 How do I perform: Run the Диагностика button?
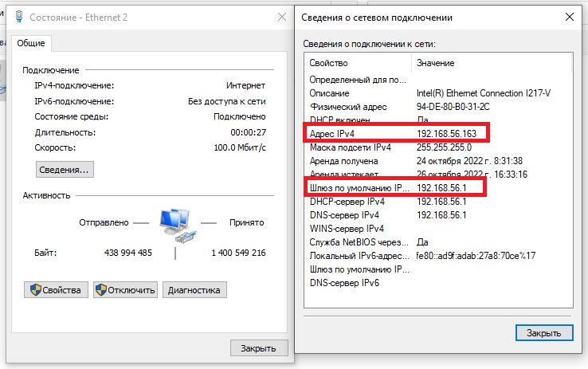coord(195,290)
